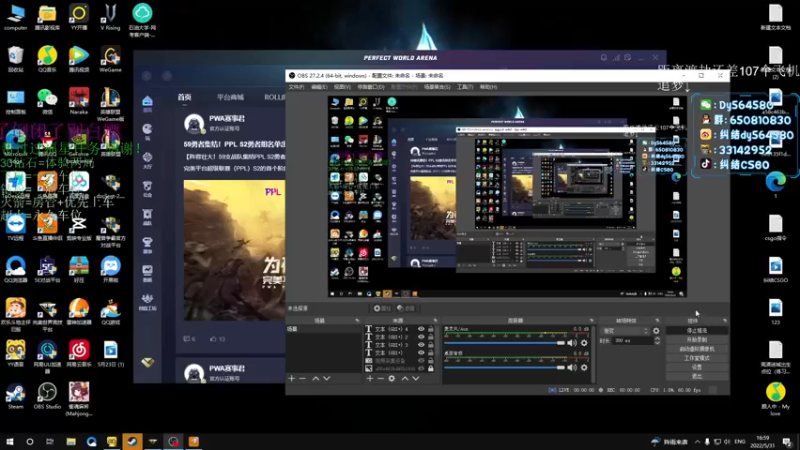Remove selected source with minus icon
The width and height of the screenshot is (800, 450).
[381, 379]
